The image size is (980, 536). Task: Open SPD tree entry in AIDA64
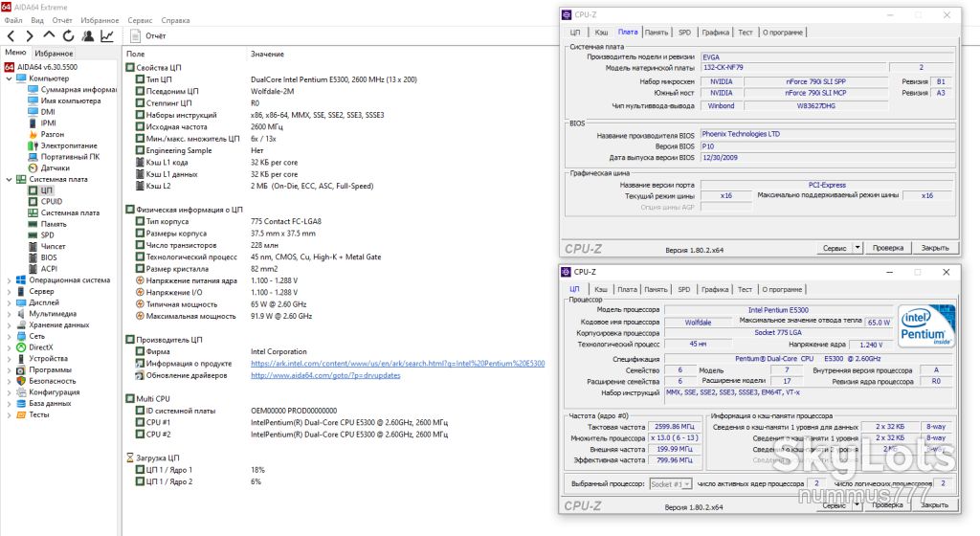pos(48,235)
